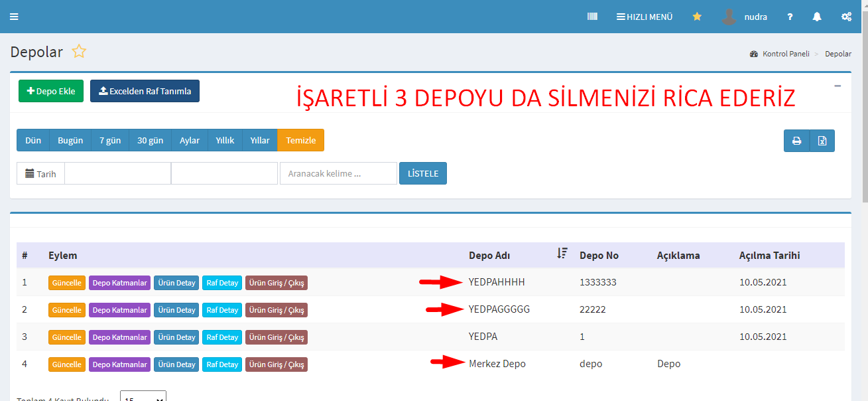Export list with Excel icon button
Image resolution: width=868 pixels, height=401 pixels.
point(822,141)
